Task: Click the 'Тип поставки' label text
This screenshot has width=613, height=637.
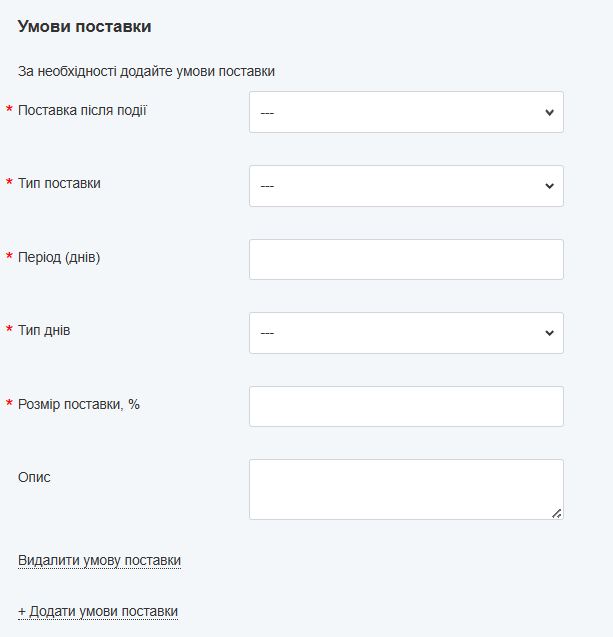Action: point(59,183)
